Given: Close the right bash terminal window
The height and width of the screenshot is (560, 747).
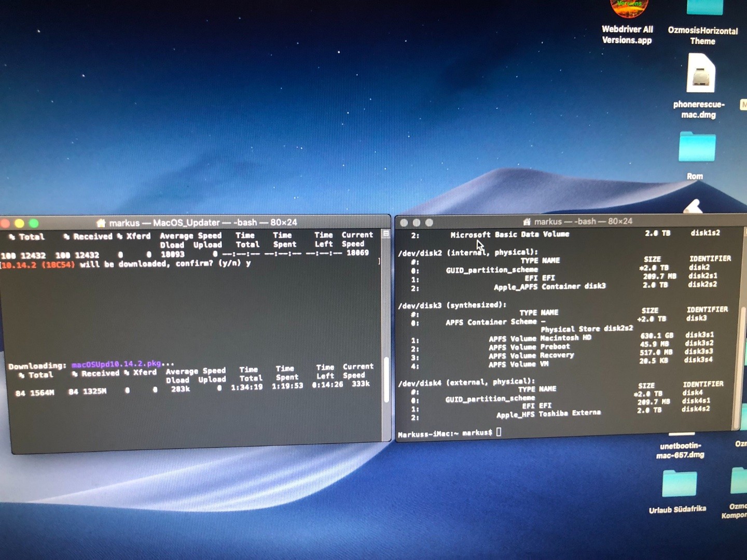Looking at the screenshot, I should point(404,222).
